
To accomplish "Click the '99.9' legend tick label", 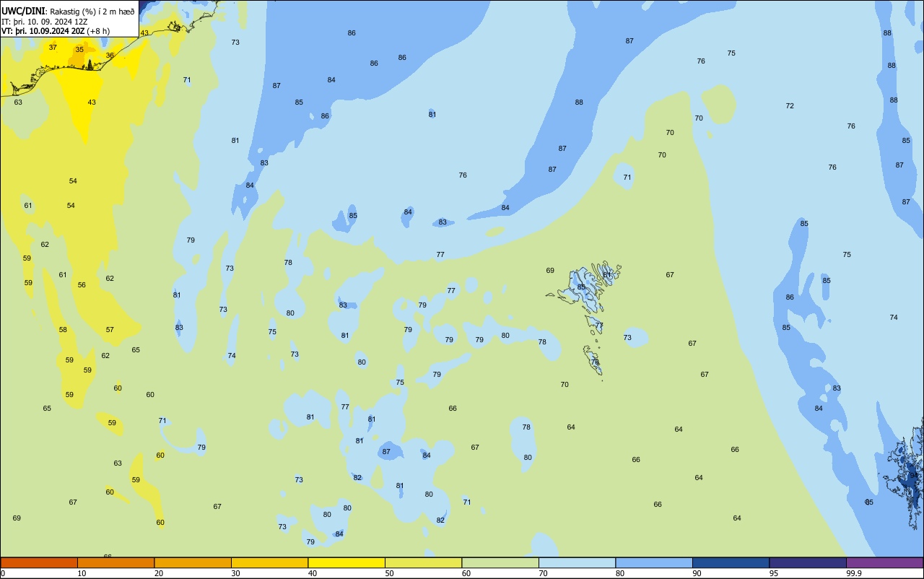I will point(854,573).
